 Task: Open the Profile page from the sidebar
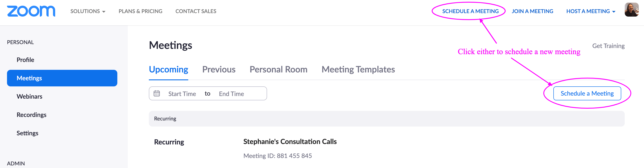coord(25,60)
